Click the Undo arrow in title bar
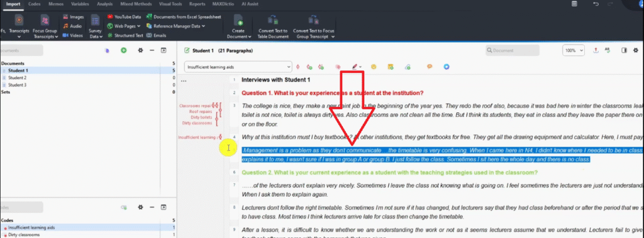644x238 pixels. [x=596, y=4]
